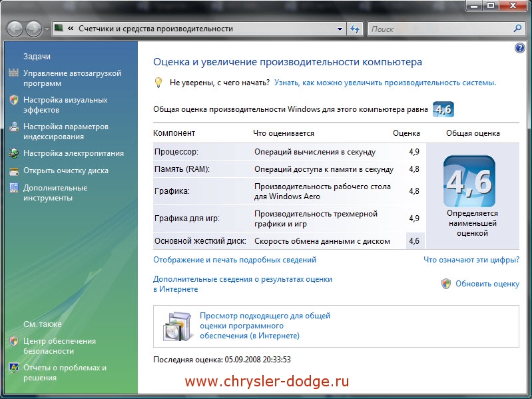Select the Процессор: row label

(x=176, y=152)
